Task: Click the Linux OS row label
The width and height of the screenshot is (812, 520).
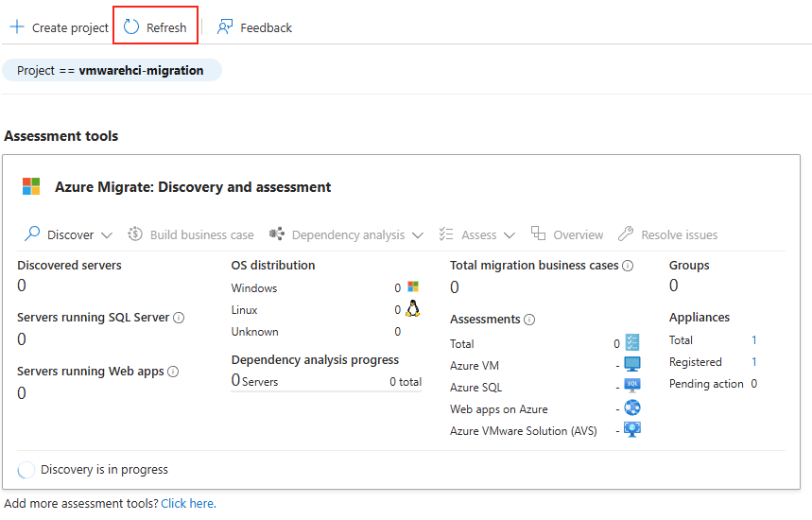Action: point(245,310)
